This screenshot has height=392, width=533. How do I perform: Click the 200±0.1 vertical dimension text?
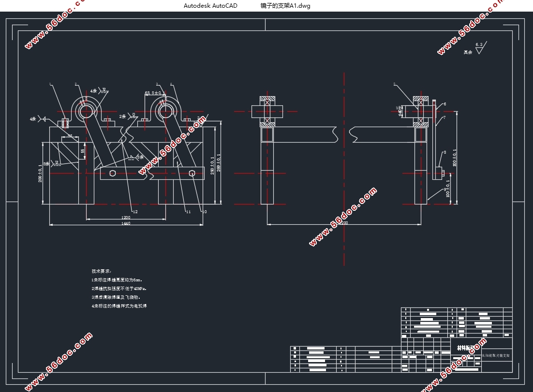pyautogui.click(x=40, y=173)
